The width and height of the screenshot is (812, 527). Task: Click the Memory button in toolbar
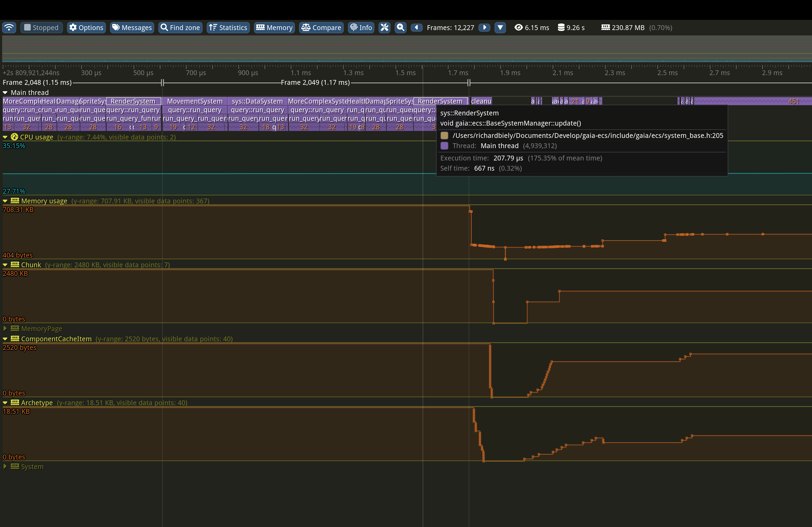point(274,28)
